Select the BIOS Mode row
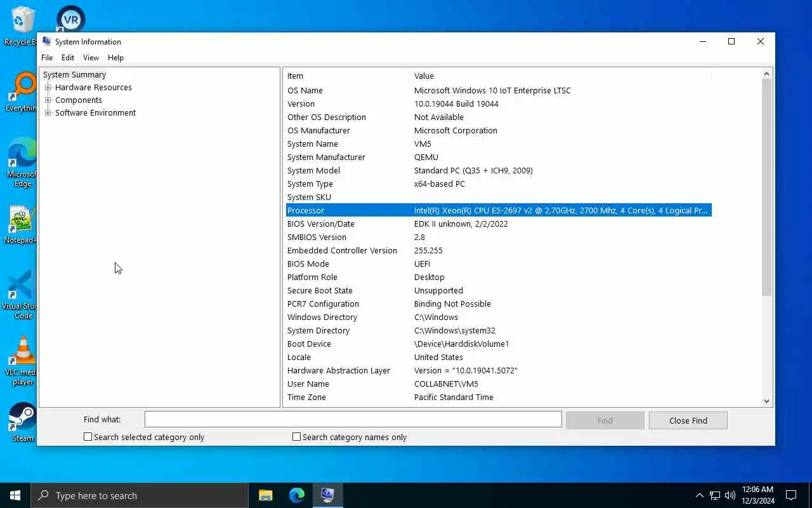Image resolution: width=812 pixels, height=508 pixels. (x=499, y=264)
